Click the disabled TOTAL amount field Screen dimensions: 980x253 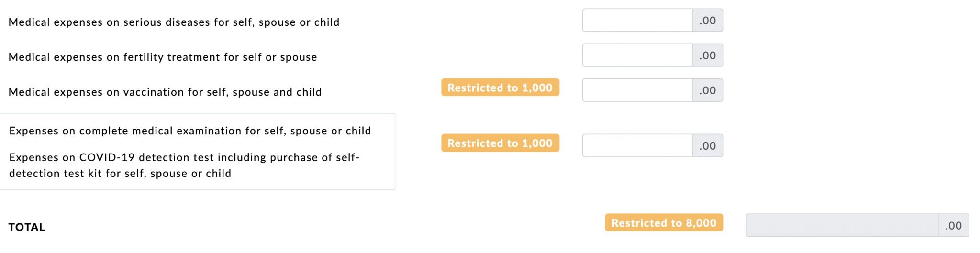click(842, 226)
